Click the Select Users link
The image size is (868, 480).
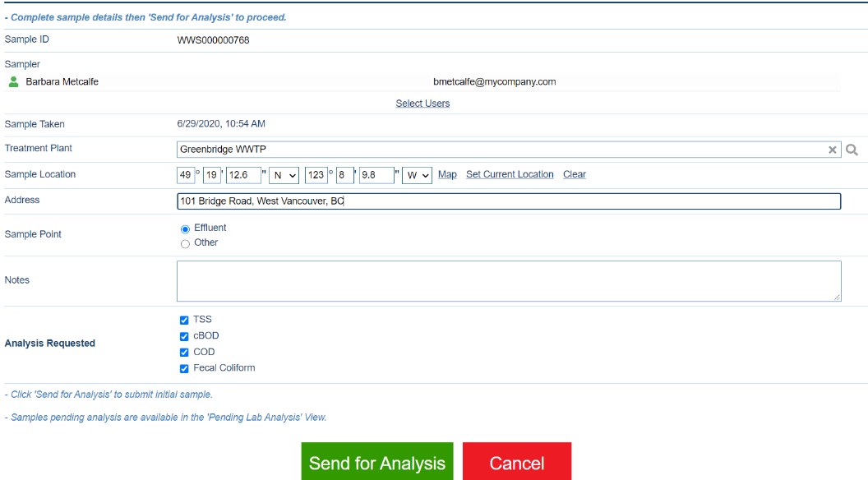pyautogui.click(x=422, y=104)
